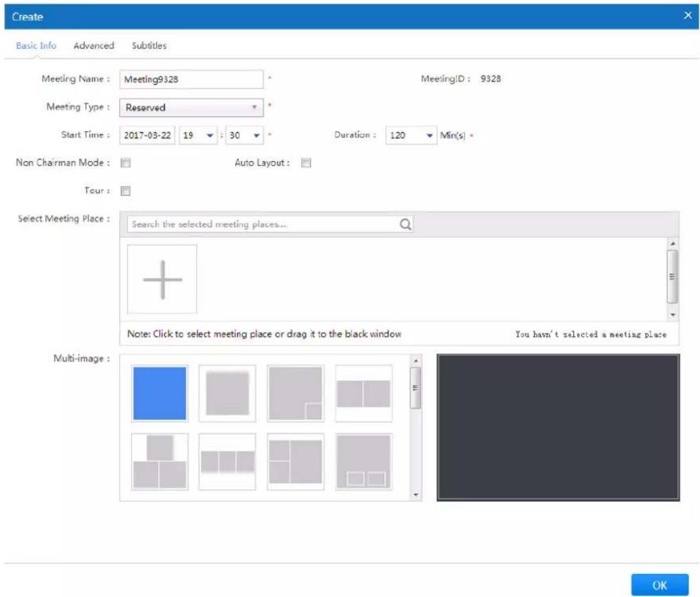Open the start hour dropdown showing 19
The width and height of the screenshot is (700, 597).
(198, 135)
